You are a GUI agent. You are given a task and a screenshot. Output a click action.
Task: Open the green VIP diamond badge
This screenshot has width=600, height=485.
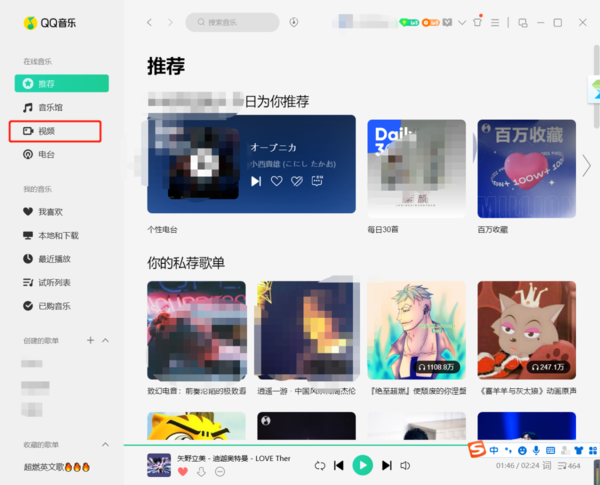coord(409,23)
